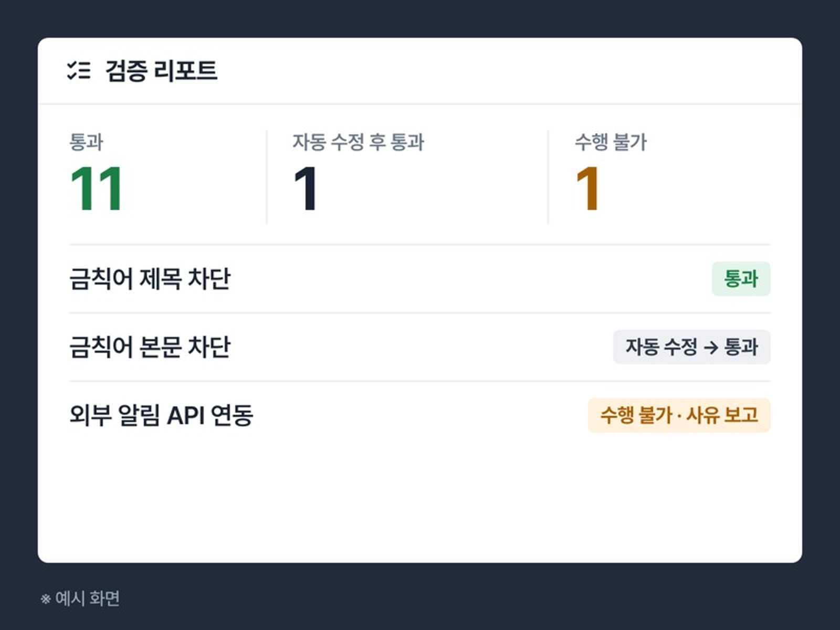Click the arrow in the 자동 수정 badge
Image resolution: width=840 pixels, height=630 pixels.
[x=710, y=348]
